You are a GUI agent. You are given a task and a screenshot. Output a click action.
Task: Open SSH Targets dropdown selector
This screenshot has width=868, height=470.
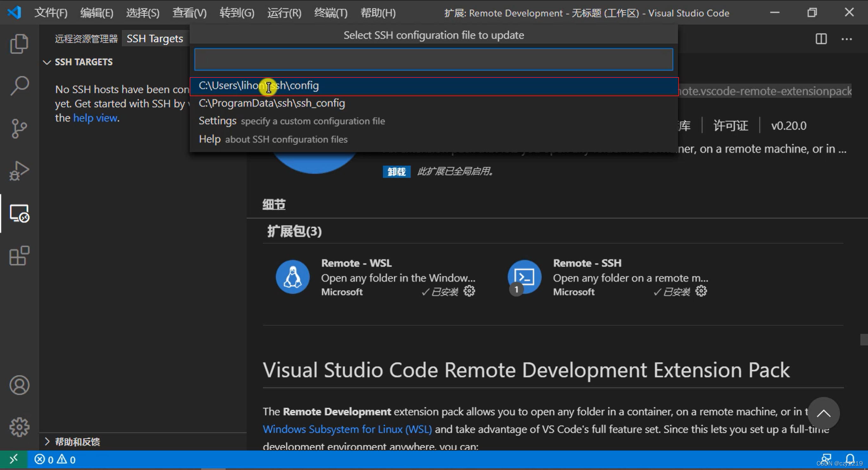pos(155,39)
